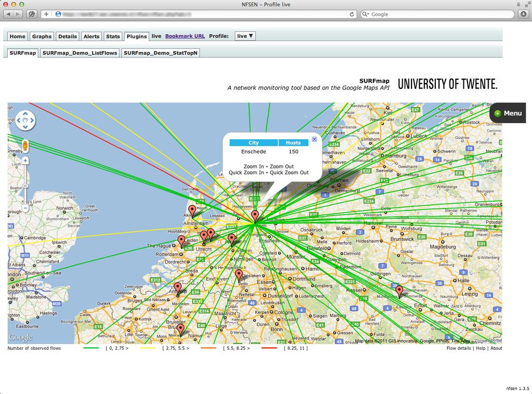Select the map marker near Venlo
Screen dimensions: 532x394
point(239,275)
